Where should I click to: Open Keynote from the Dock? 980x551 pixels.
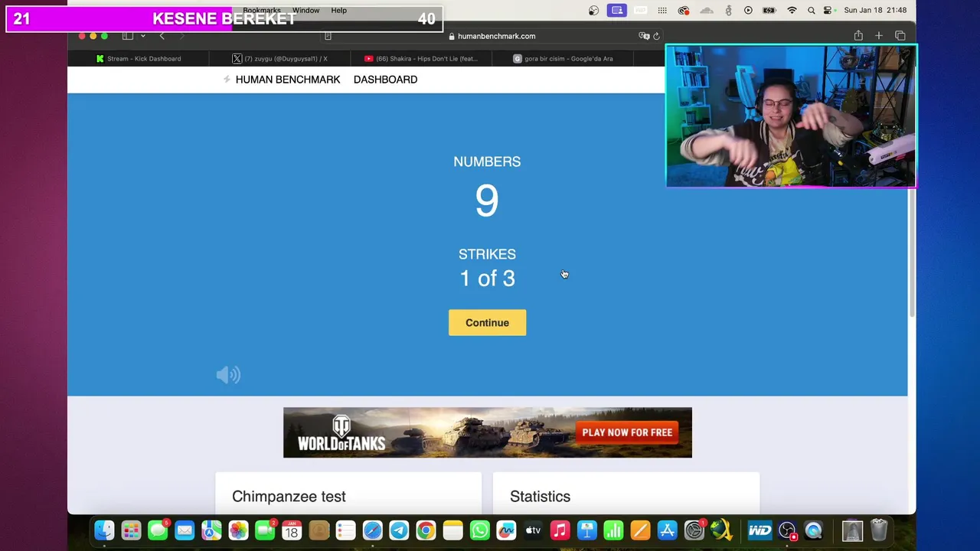586,530
